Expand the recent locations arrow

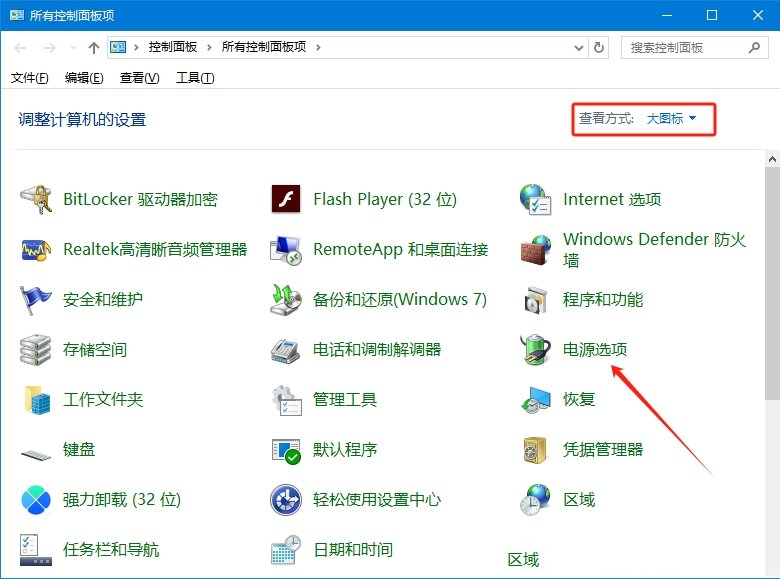[x=73, y=48]
